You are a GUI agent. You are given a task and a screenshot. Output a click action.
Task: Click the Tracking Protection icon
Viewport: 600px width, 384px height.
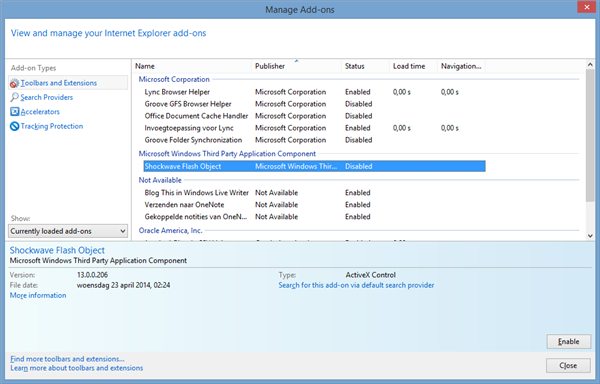[x=15, y=126]
